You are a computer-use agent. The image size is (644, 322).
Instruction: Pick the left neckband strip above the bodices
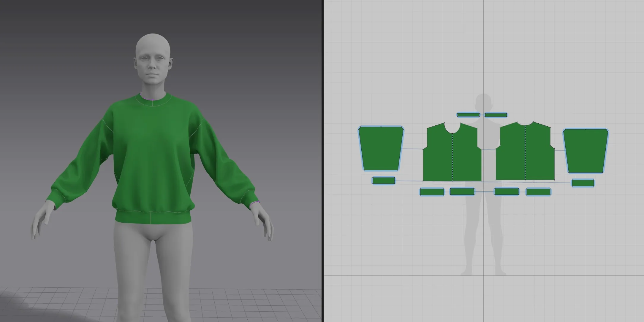click(x=468, y=115)
